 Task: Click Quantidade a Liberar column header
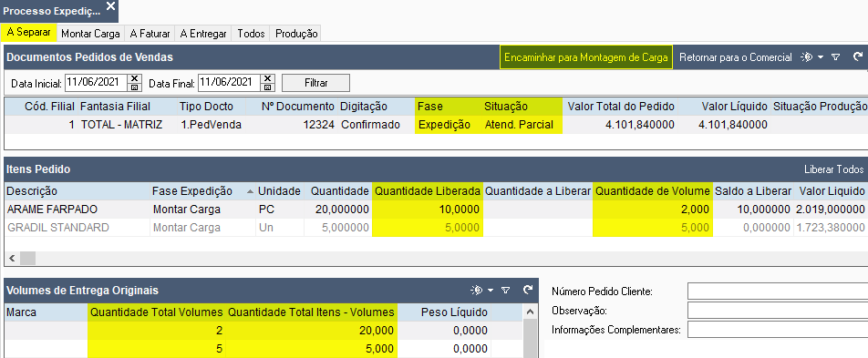tap(538, 191)
